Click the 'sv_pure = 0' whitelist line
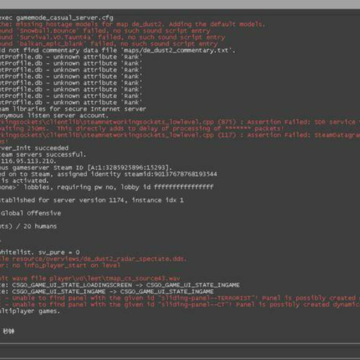 click(x=40, y=252)
